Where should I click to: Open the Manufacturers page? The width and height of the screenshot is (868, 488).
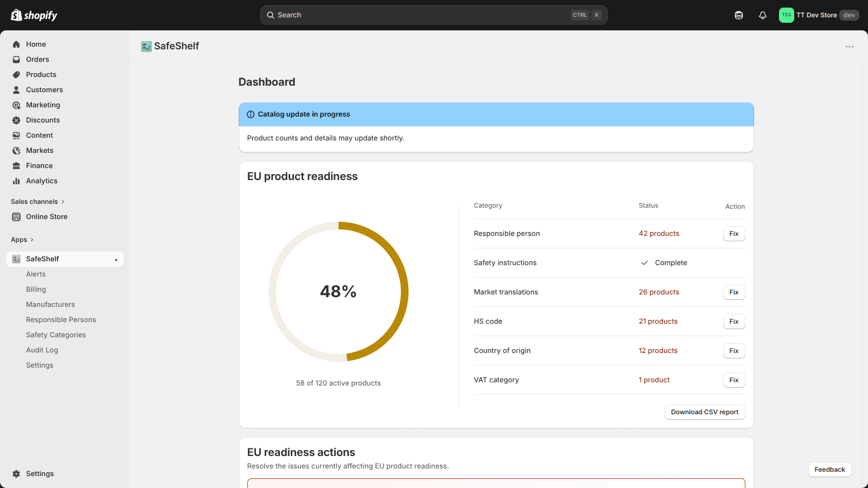click(x=50, y=305)
